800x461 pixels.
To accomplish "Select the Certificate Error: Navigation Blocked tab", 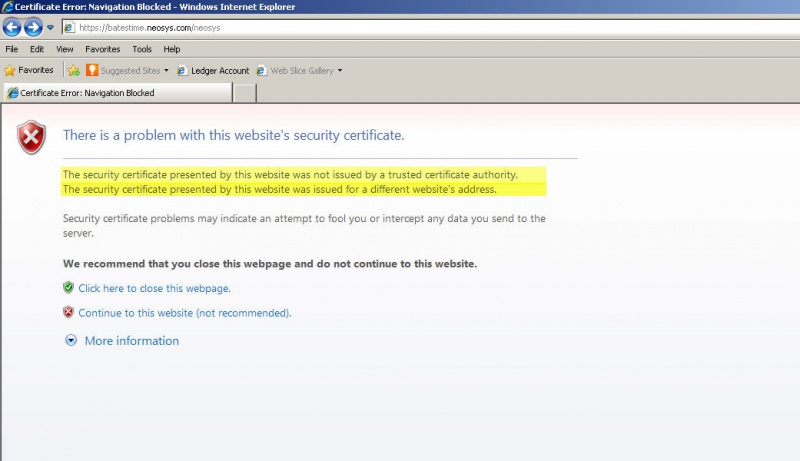I will click(x=117, y=93).
